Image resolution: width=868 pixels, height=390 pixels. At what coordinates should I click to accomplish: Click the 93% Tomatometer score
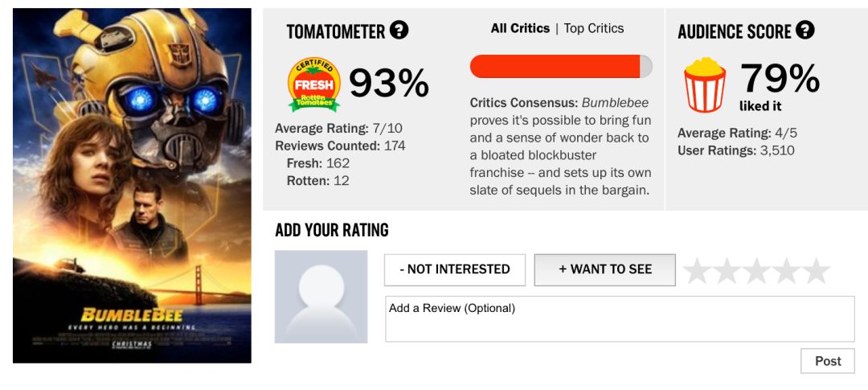pos(389,82)
